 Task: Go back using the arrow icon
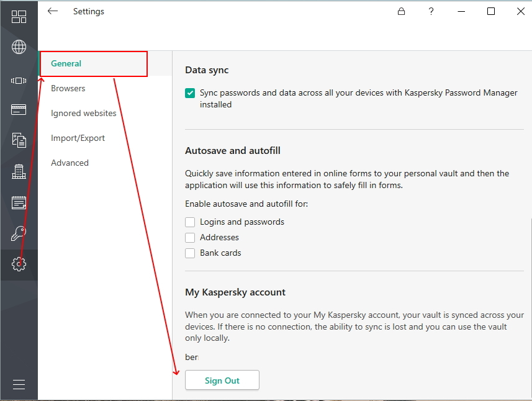pos(53,11)
